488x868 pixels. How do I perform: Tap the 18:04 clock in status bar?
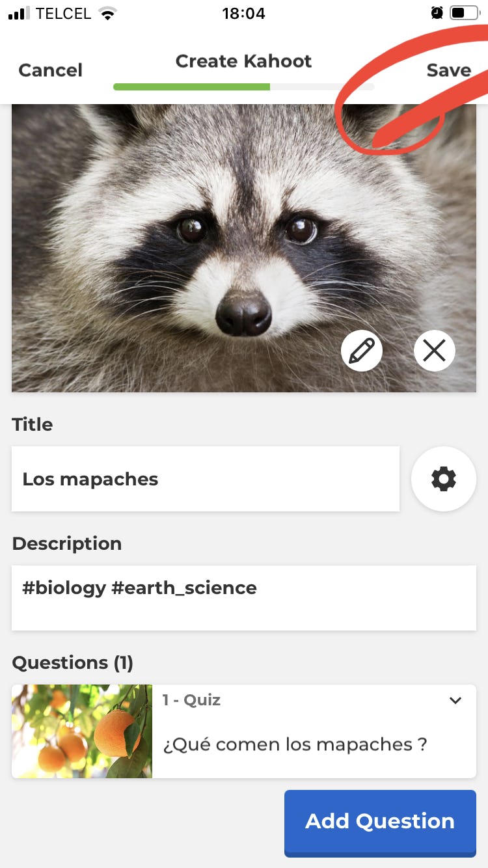(x=243, y=13)
